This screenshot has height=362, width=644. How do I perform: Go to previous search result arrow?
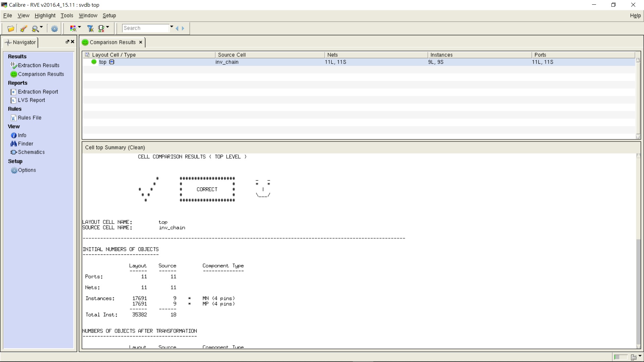pos(177,28)
